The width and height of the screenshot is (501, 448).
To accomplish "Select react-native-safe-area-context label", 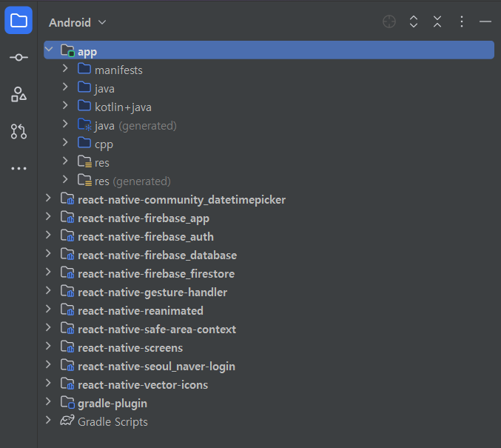I will point(157,330).
